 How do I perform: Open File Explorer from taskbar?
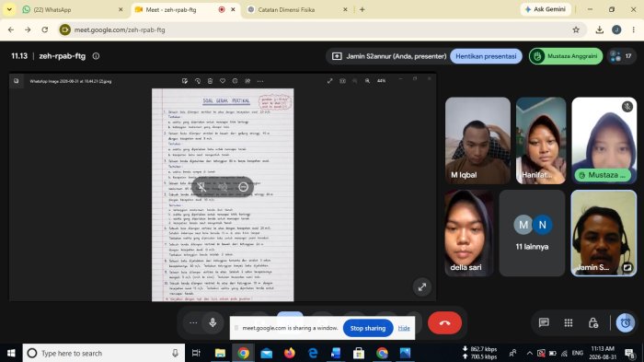tap(220, 353)
